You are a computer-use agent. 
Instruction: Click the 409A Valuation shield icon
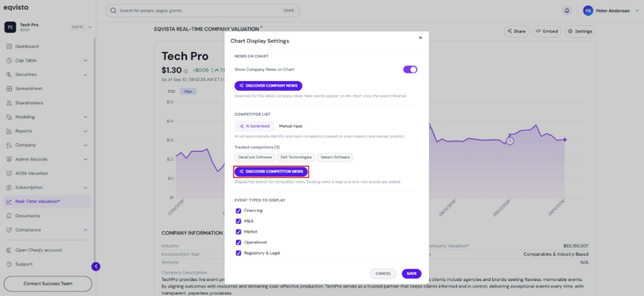[9, 173]
